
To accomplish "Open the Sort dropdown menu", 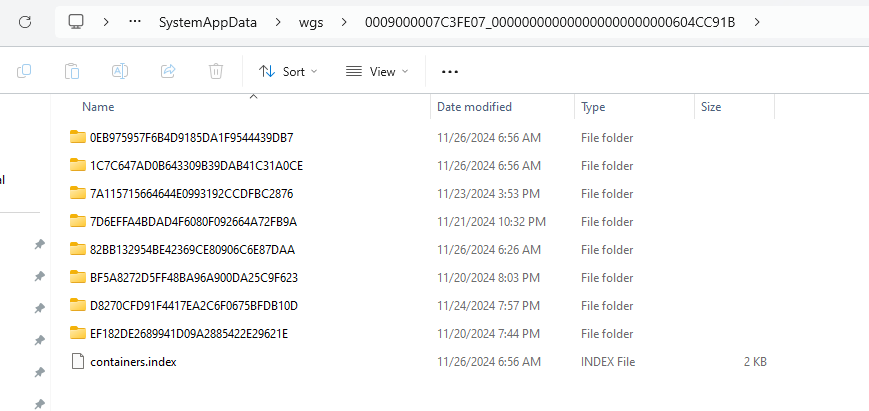I will (x=288, y=71).
